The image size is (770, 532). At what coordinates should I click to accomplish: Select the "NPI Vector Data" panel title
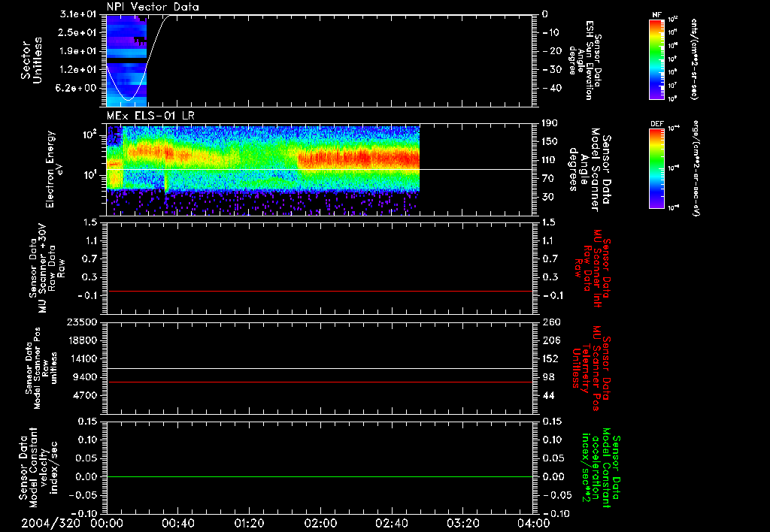pyautogui.click(x=153, y=7)
